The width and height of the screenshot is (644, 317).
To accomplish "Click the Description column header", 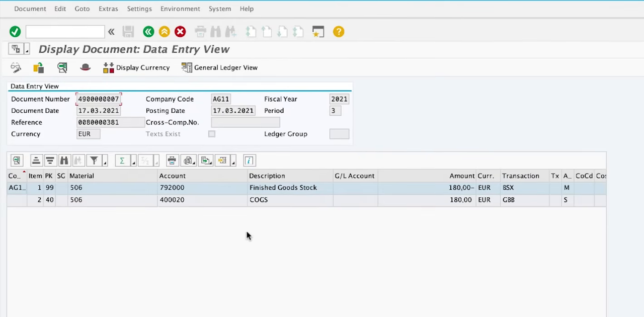I will coord(290,176).
